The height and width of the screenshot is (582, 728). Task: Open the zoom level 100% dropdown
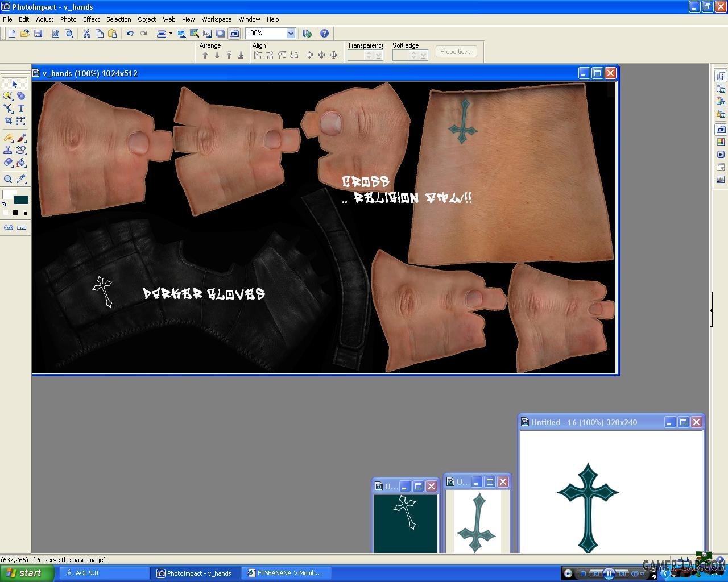(x=291, y=34)
